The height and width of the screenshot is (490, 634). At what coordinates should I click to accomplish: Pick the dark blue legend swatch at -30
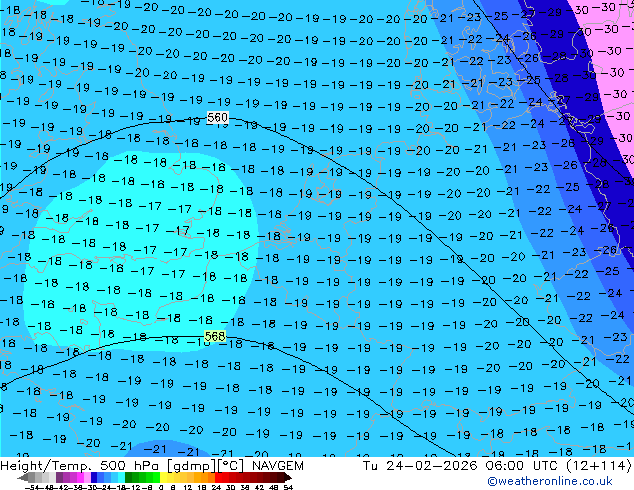pos(94,477)
